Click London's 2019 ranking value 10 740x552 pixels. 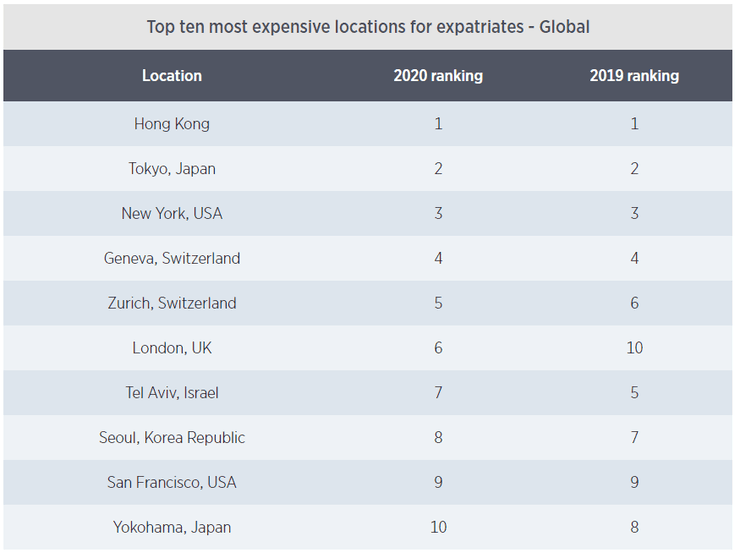coord(634,348)
